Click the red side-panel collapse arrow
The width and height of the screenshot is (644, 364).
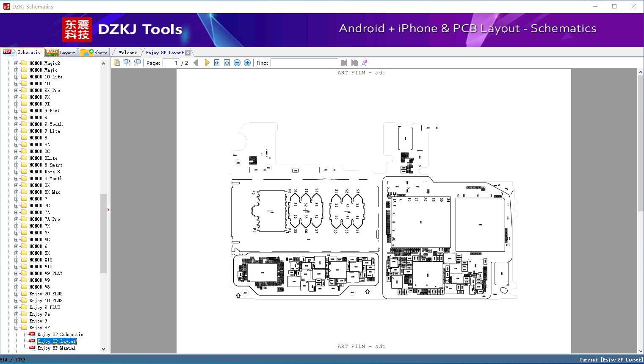click(108, 209)
